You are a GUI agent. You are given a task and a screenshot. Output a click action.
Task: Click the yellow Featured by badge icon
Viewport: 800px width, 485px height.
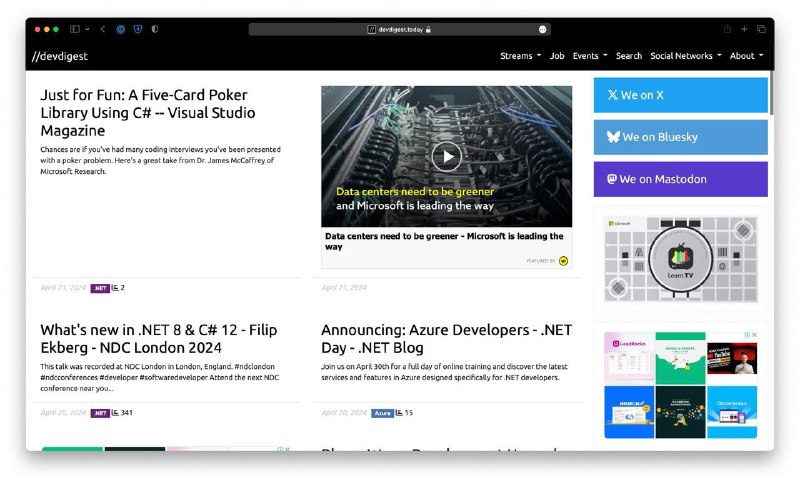[563, 261]
